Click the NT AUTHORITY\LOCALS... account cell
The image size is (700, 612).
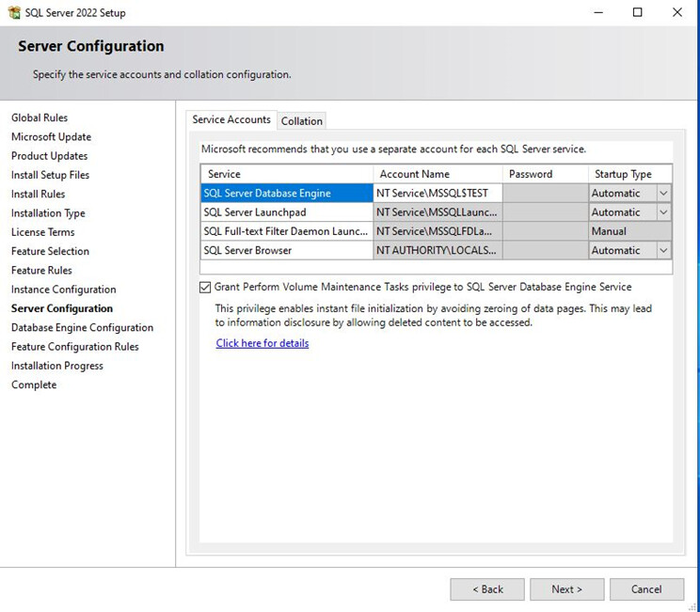pyautogui.click(x=437, y=250)
